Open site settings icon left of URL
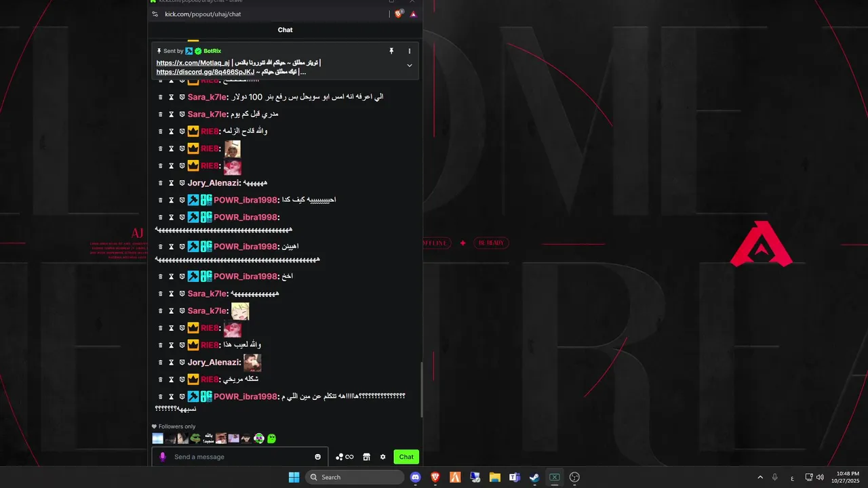The width and height of the screenshot is (868, 488). coord(155,14)
